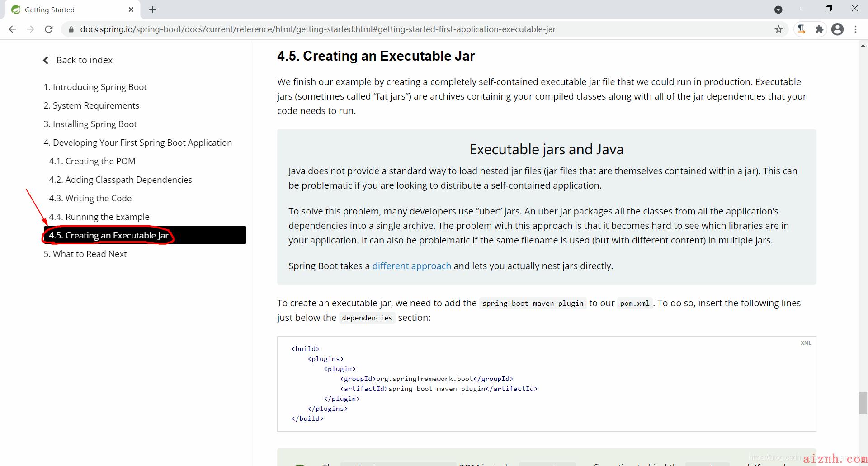Image resolution: width=868 pixels, height=466 pixels.
Task: Open 2. System Requirements section
Action: (91, 105)
